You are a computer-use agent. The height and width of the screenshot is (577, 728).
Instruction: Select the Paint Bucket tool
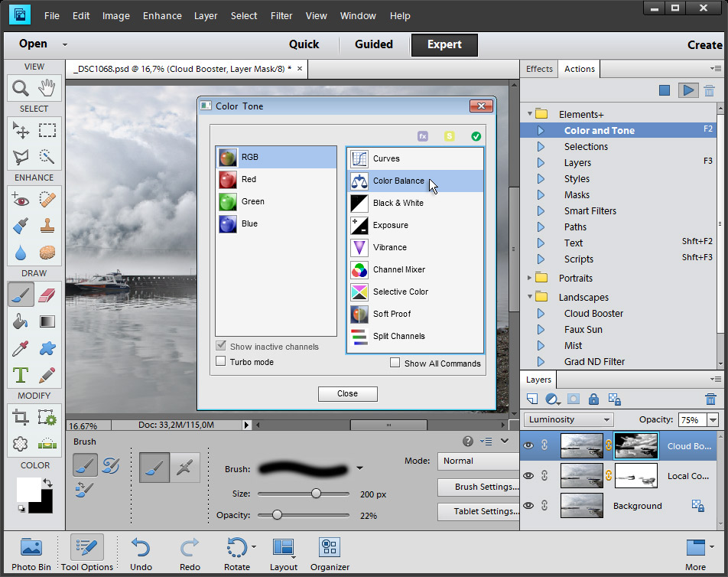coord(21,321)
